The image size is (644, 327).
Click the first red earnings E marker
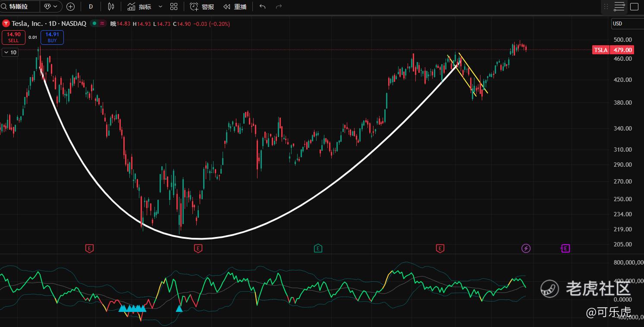tap(89, 248)
